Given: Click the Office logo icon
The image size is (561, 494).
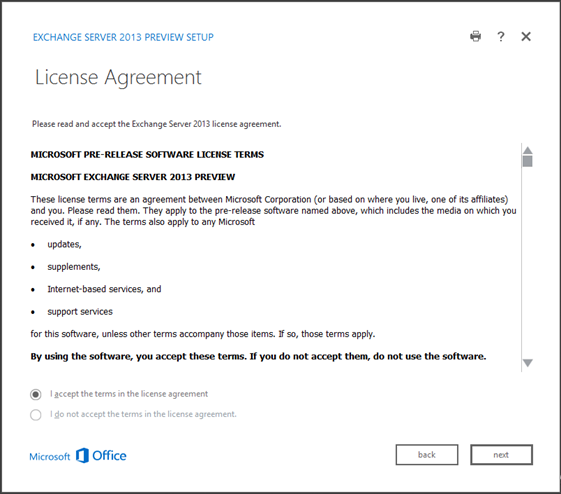Looking at the screenshot, I should (x=82, y=455).
